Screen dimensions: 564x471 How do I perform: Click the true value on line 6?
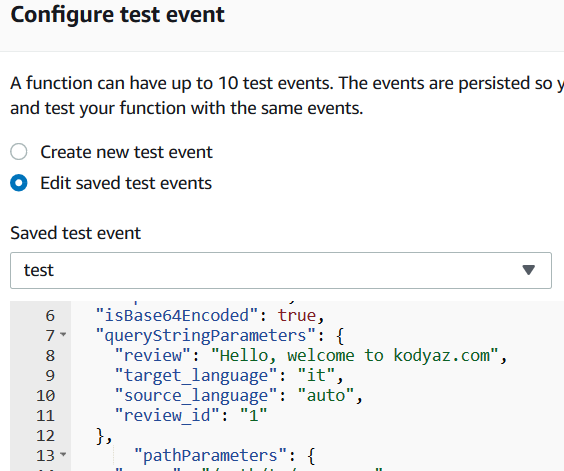(297, 315)
